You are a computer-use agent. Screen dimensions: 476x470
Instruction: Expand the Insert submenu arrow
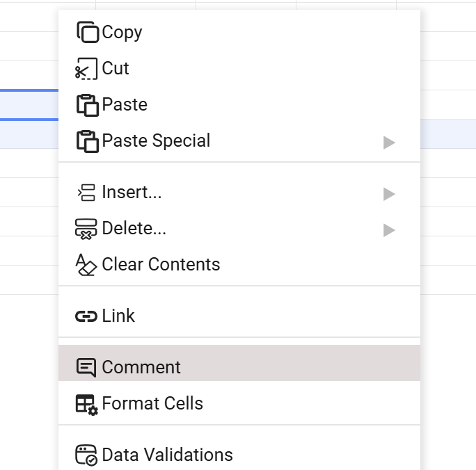pos(389,193)
